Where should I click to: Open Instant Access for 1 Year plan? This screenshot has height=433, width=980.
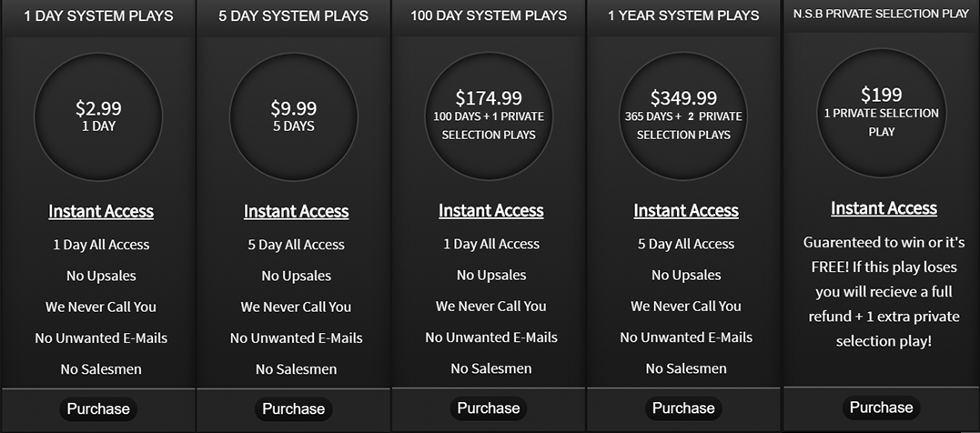point(686,210)
